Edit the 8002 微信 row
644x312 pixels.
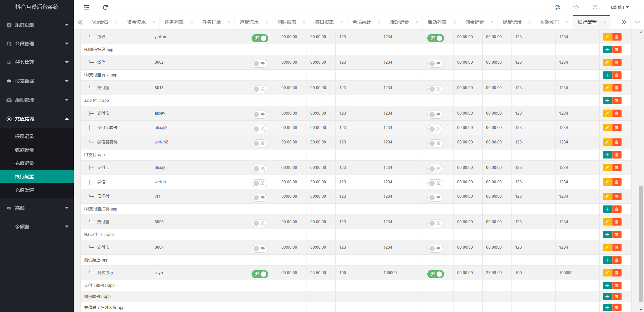(607, 62)
